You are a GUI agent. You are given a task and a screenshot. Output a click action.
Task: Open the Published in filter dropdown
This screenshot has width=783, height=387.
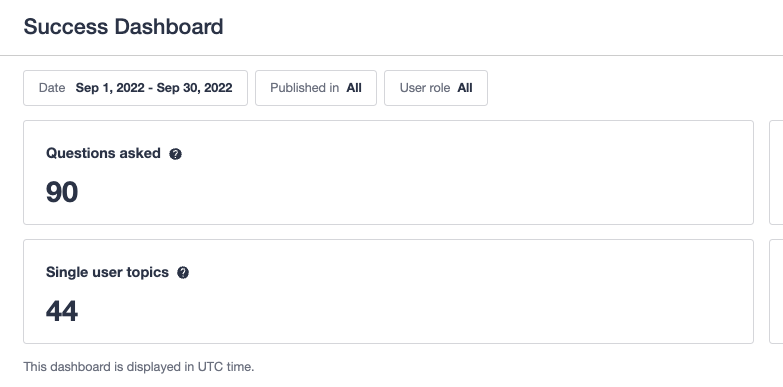pyautogui.click(x=316, y=88)
